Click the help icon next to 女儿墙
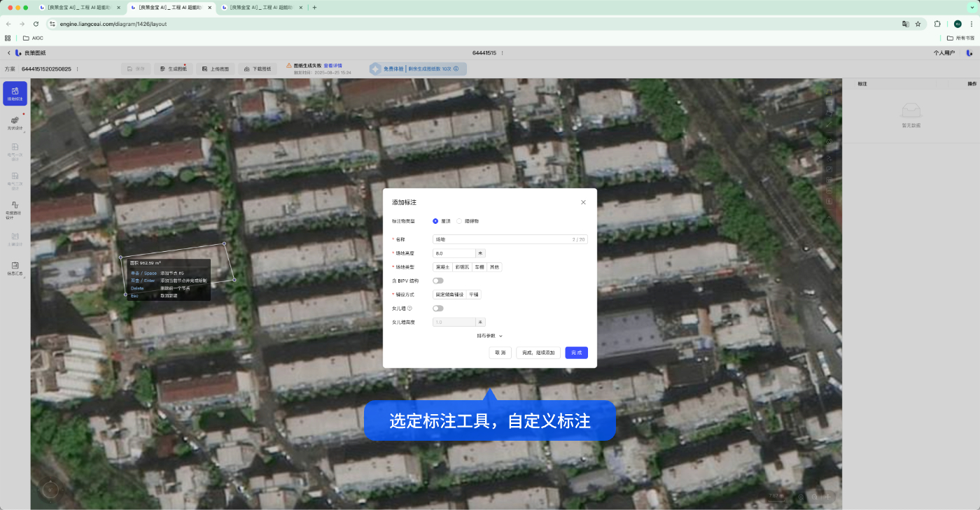 (x=409, y=309)
